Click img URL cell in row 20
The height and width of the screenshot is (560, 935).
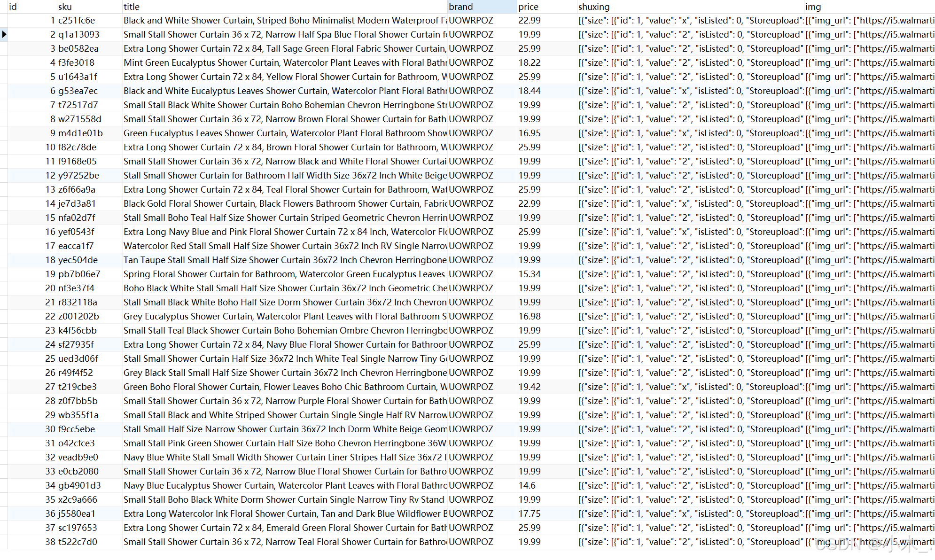click(x=869, y=288)
